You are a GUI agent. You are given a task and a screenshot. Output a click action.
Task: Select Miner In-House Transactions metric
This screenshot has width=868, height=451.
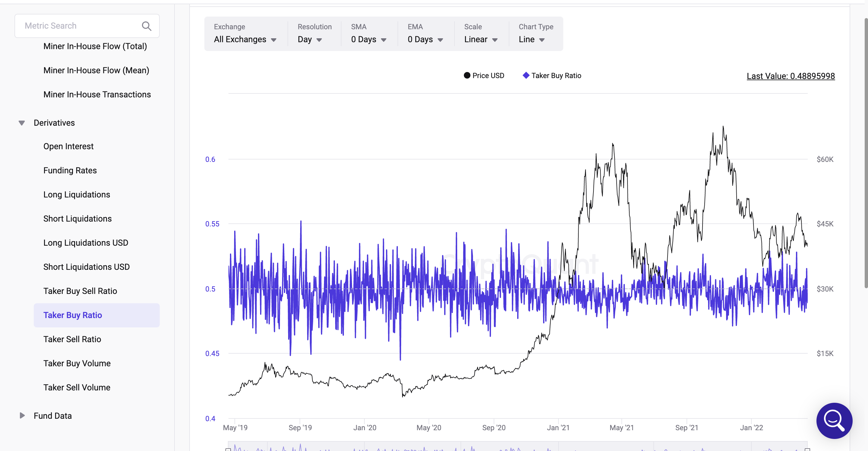[97, 94]
